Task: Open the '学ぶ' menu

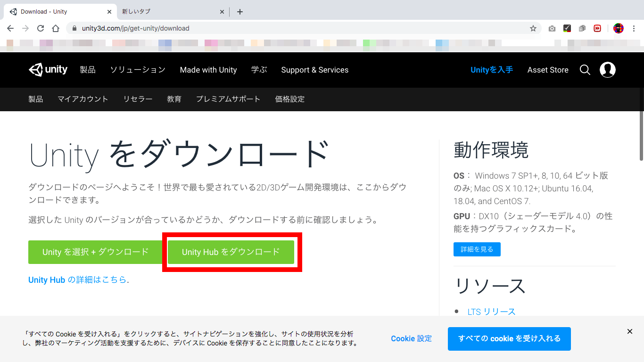Action: click(259, 70)
